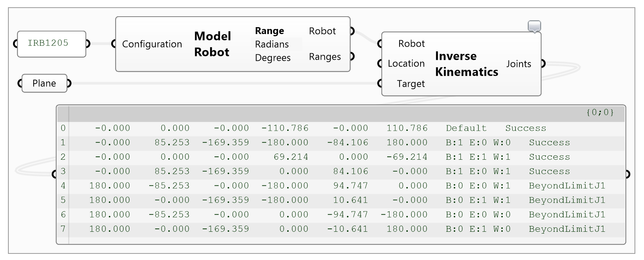The width and height of the screenshot is (644, 260).
Task: Click the Robot input grip on Inverse Kinematics
Action: [379, 43]
